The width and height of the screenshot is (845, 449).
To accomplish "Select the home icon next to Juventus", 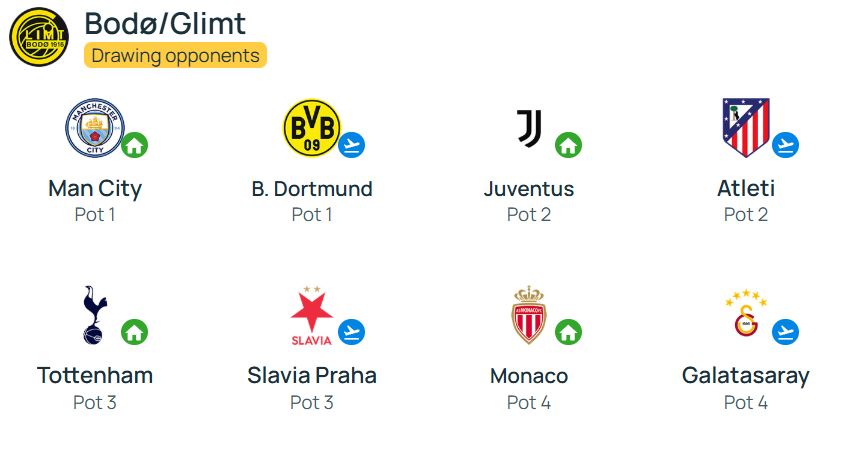I will click(569, 145).
